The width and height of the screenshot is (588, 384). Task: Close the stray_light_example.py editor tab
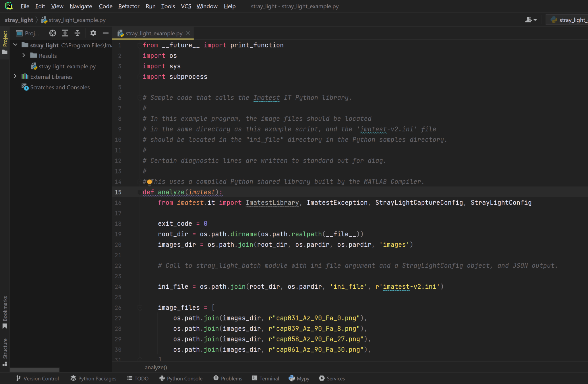(x=188, y=33)
